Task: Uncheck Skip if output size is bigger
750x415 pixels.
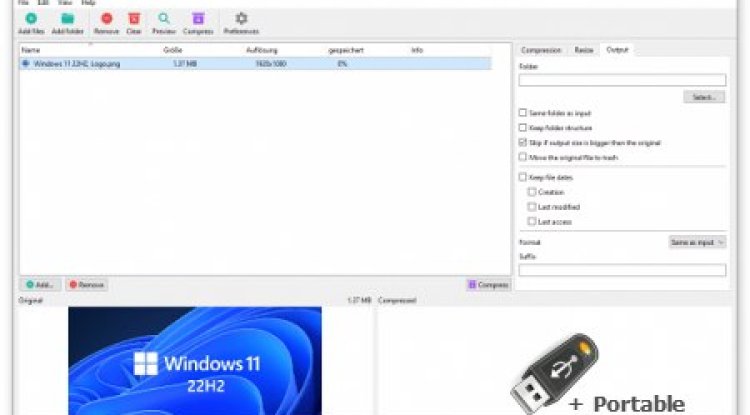Action: tap(523, 142)
